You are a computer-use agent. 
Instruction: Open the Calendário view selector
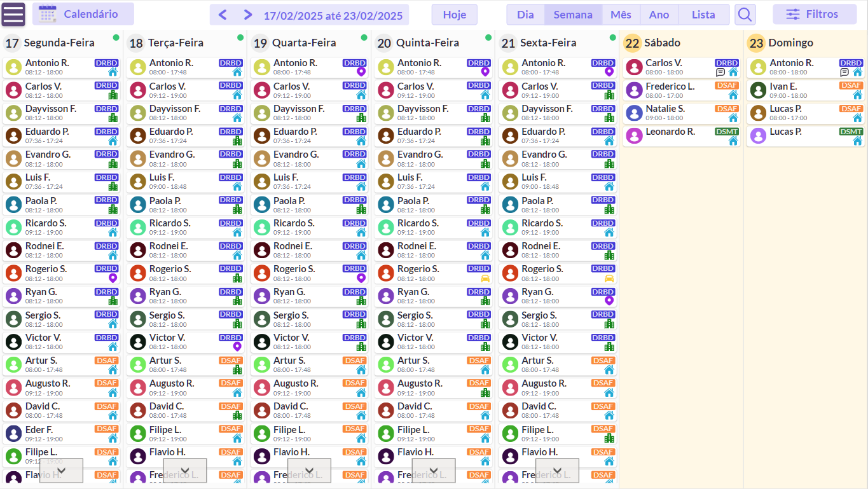click(x=83, y=14)
